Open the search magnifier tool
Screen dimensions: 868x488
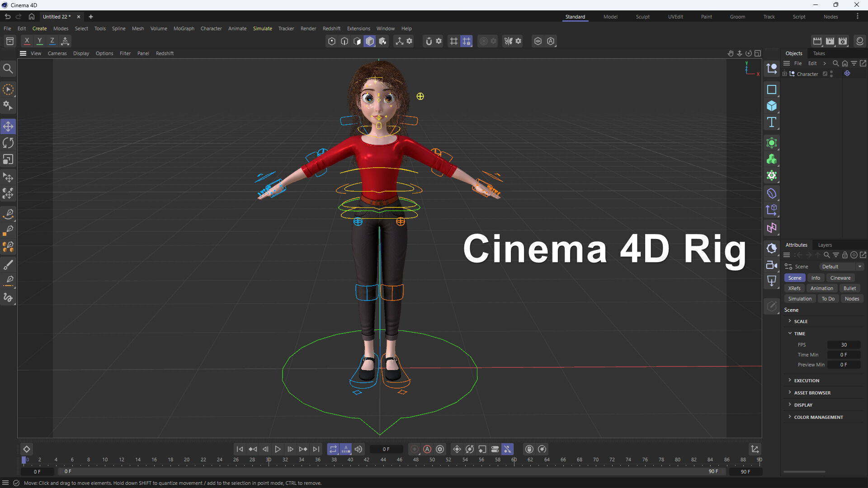tap(8, 69)
